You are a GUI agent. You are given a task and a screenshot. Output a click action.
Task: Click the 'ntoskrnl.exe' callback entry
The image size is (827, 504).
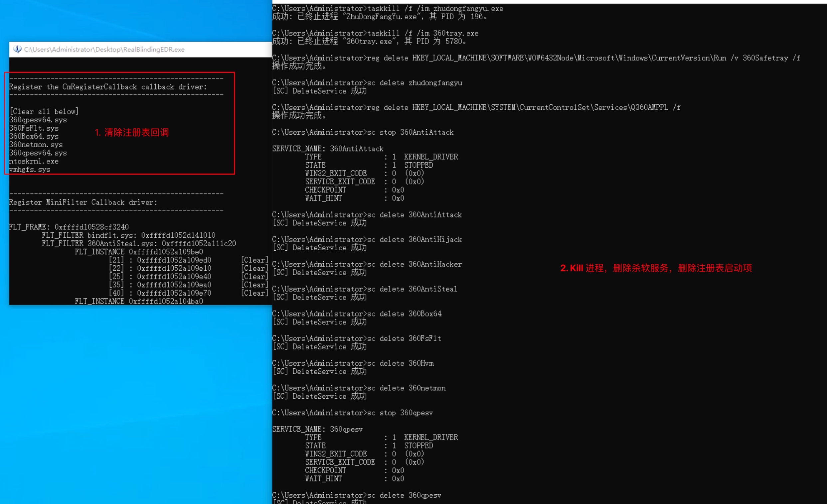point(34,161)
